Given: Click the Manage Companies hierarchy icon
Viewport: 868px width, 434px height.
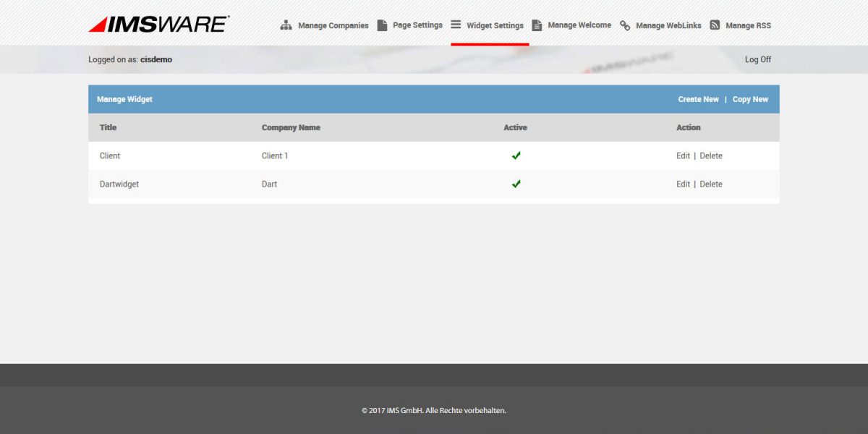Looking at the screenshot, I should tap(285, 24).
